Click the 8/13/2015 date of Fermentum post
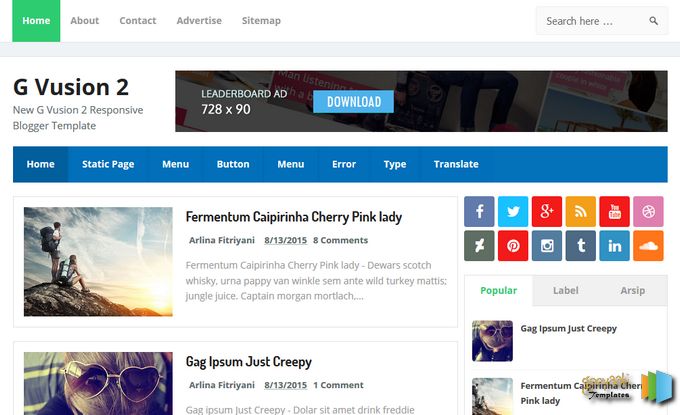This screenshot has width=680, height=415. pyautogui.click(x=285, y=240)
